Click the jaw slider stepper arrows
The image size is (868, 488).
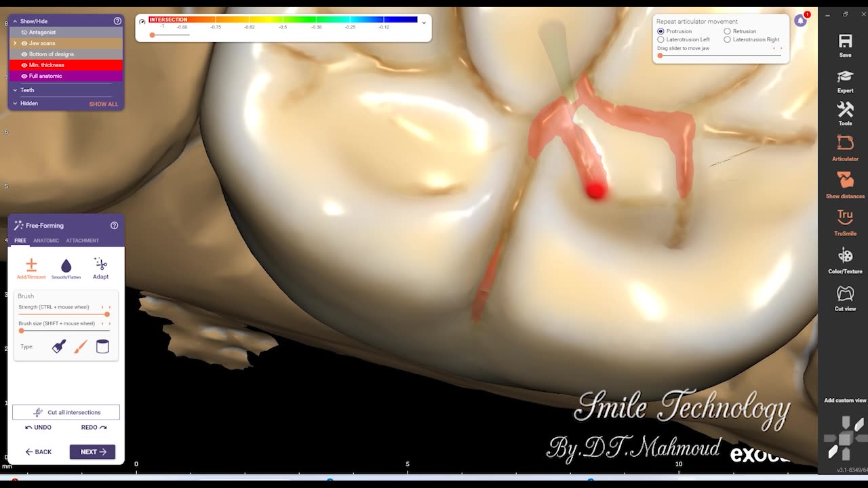(x=777, y=48)
